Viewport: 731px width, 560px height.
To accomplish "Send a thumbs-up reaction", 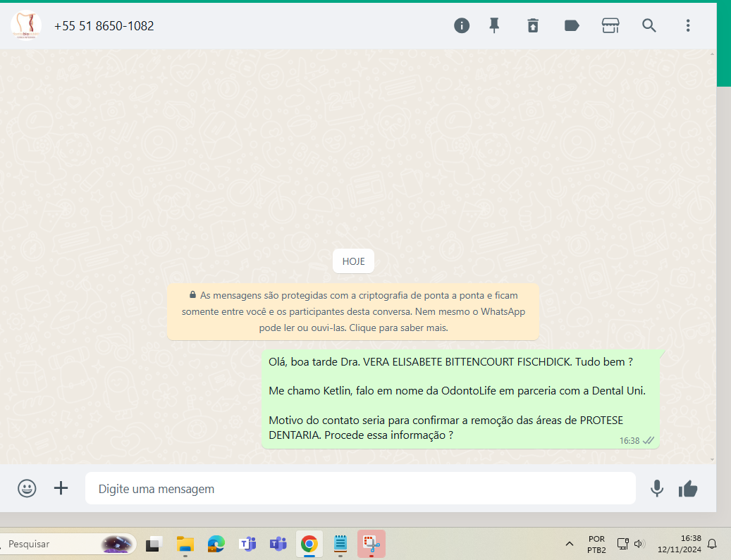I will point(688,489).
